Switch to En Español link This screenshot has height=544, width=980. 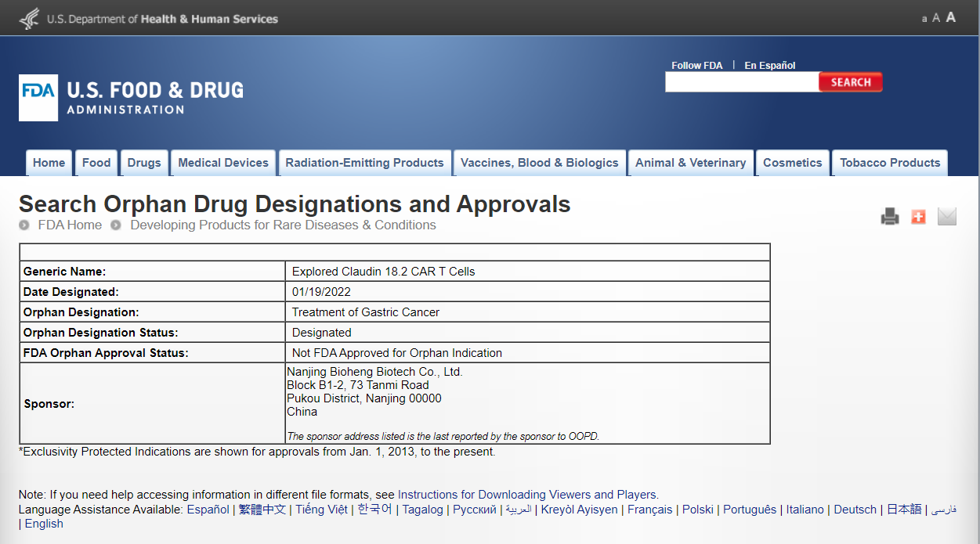(769, 66)
